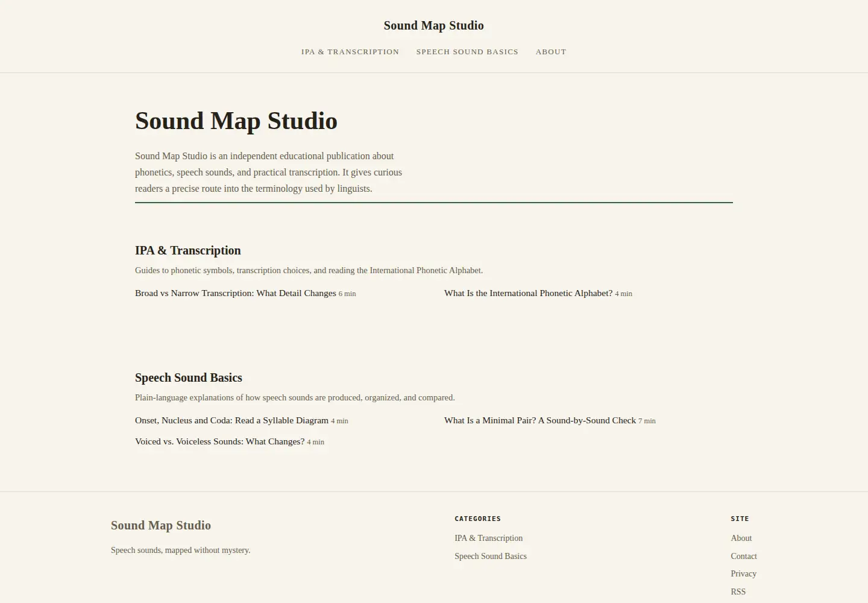Open the Voiced vs. Voiceless Sounds article
This screenshot has width=868, height=603.
pyautogui.click(x=220, y=441)
